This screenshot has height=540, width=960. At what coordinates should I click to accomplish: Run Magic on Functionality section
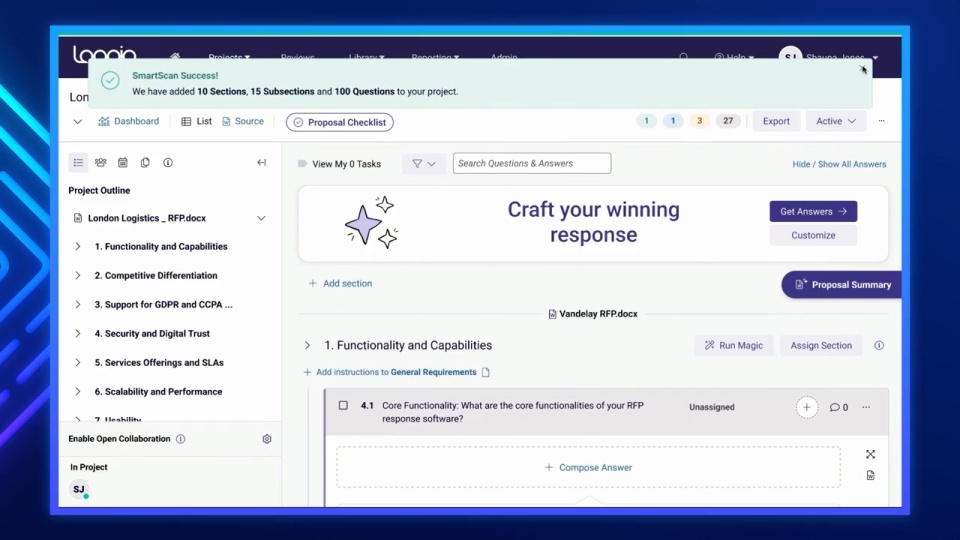click(733, 345)
